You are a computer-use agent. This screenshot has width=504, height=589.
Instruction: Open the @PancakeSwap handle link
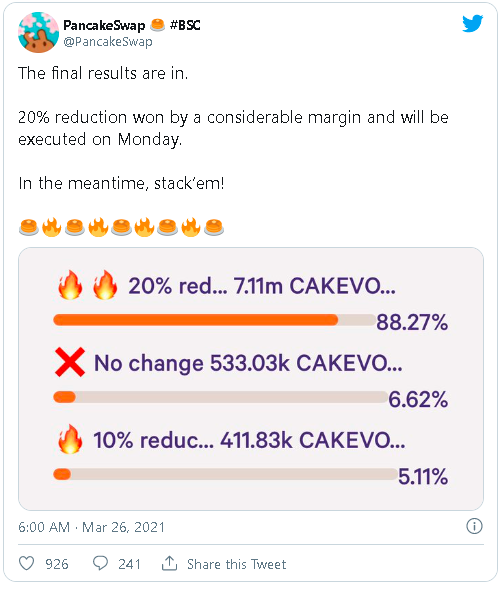(108, 42)
